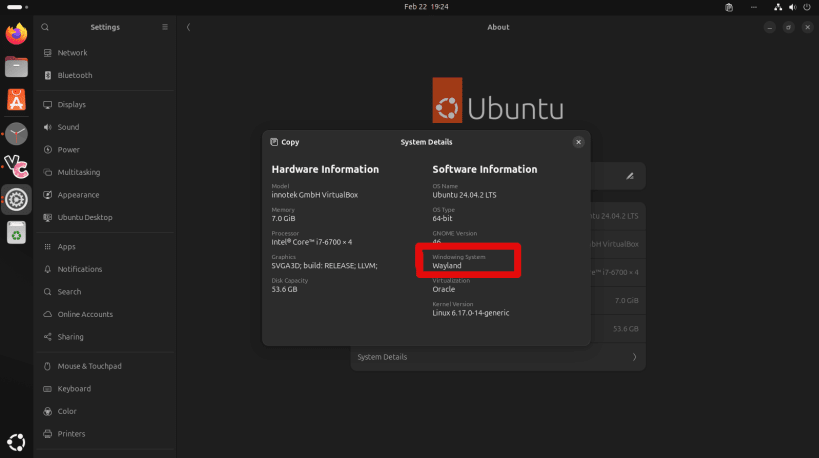Image resolution: width=819 pixels, height=458 pixels.
Task: Click the pencil edit icon for device name
Action: pos(630,177)
